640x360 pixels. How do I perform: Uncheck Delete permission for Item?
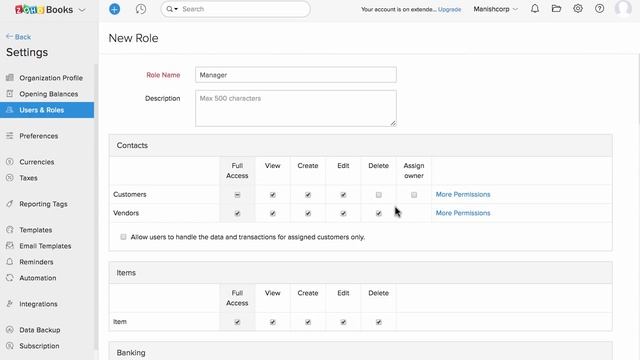[x=378, y=322]
